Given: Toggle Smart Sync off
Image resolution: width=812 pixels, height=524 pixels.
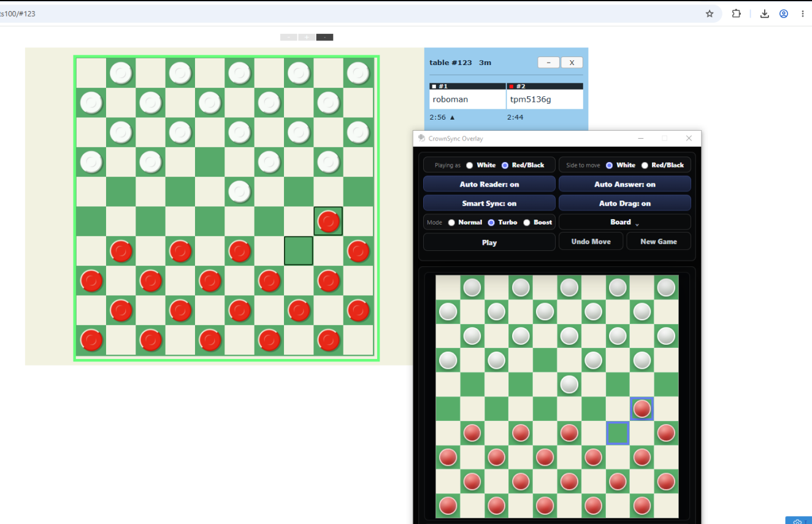Looking at the screenshot, I should pos(489,203).
